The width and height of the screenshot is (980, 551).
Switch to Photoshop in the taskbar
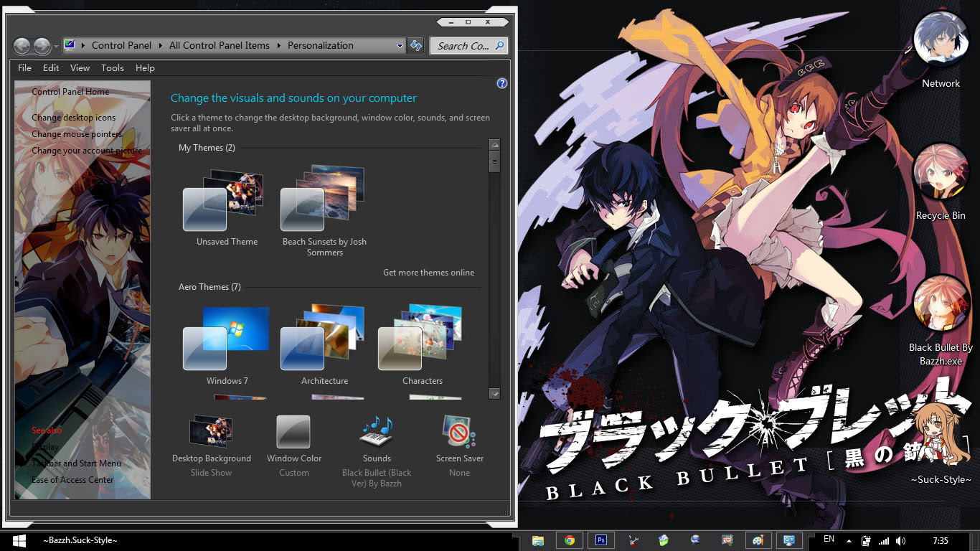(x=601, y=540)
